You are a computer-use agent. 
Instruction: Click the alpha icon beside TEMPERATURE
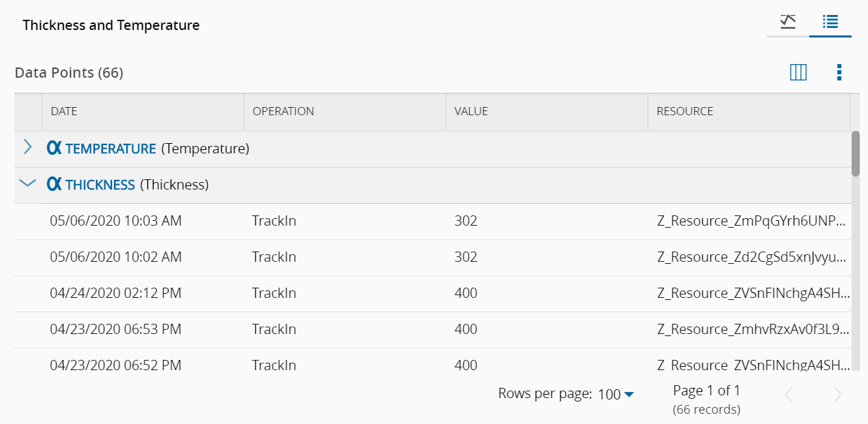(x=54, y=148)
